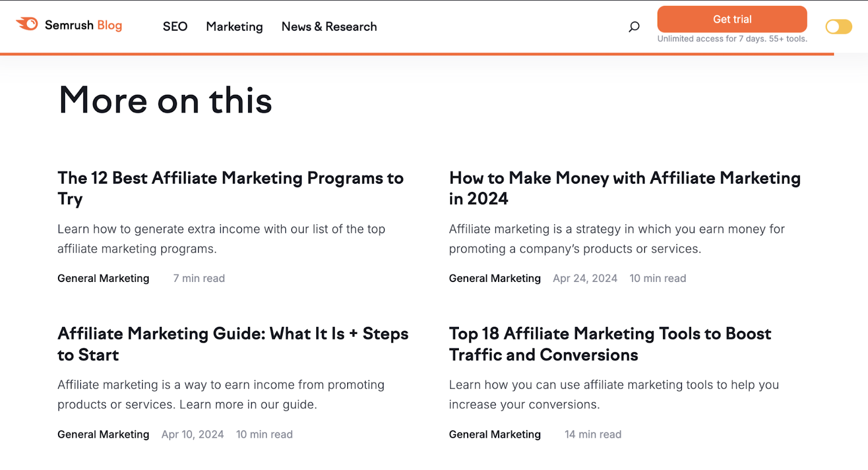Click the 'Apr 24, 2024' date text
This screenshot has width=868, height=470.
pos(584,278)
